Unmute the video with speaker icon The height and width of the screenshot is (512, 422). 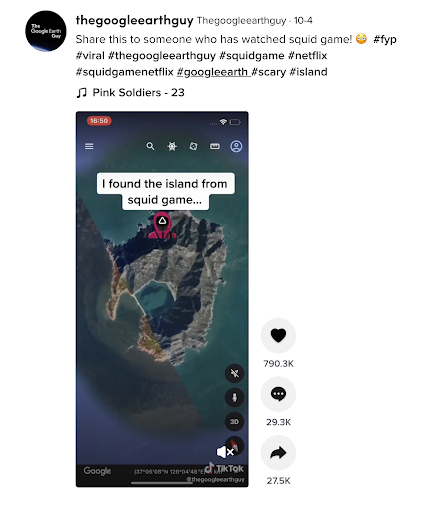[x=225, y=452]
